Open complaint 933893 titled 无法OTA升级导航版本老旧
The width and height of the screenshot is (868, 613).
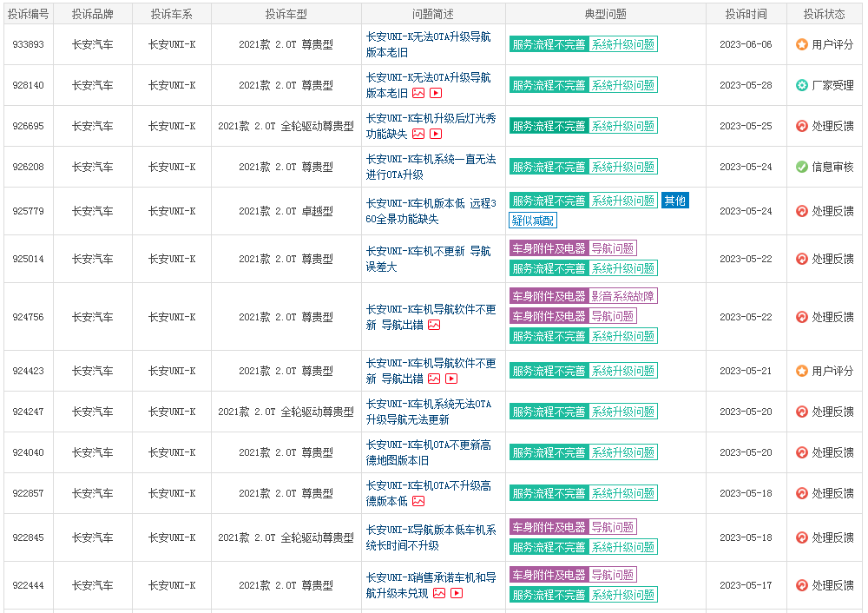pos(428,44)
